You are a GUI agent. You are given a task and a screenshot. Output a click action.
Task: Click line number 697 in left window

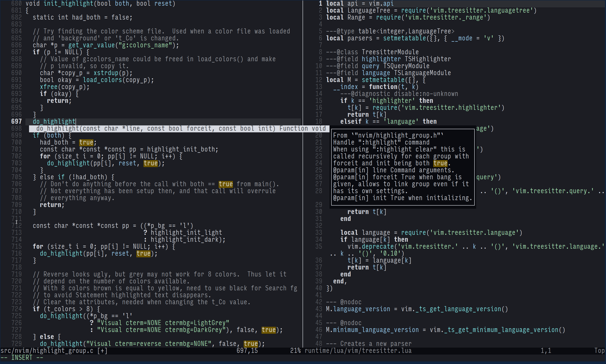click(16, 122)
